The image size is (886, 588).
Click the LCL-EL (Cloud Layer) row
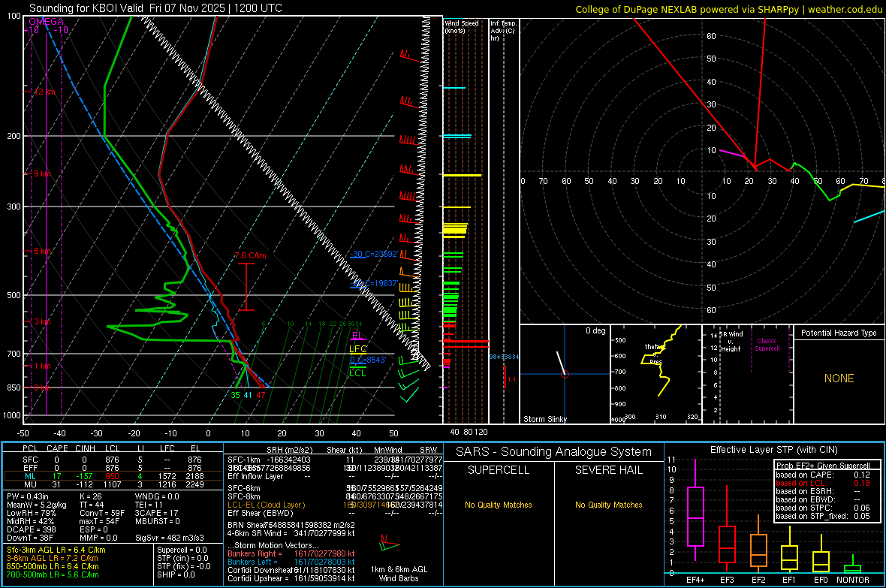[x=335, y=505]
